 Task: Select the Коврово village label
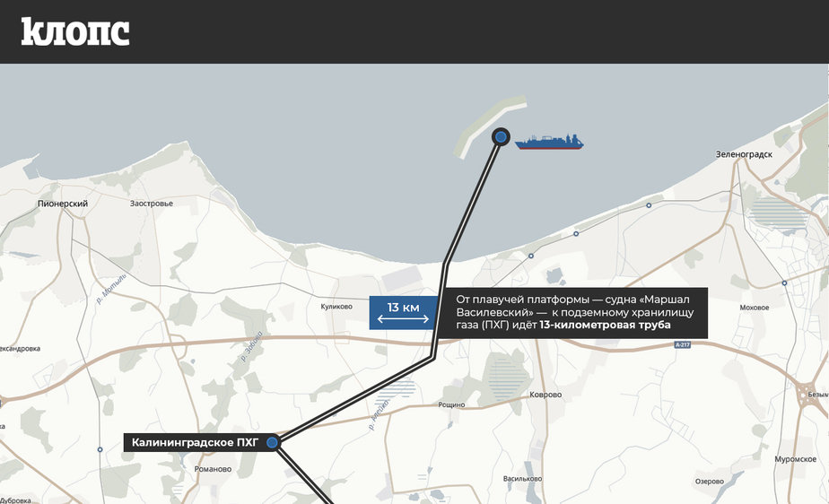(x=545, y=395)
